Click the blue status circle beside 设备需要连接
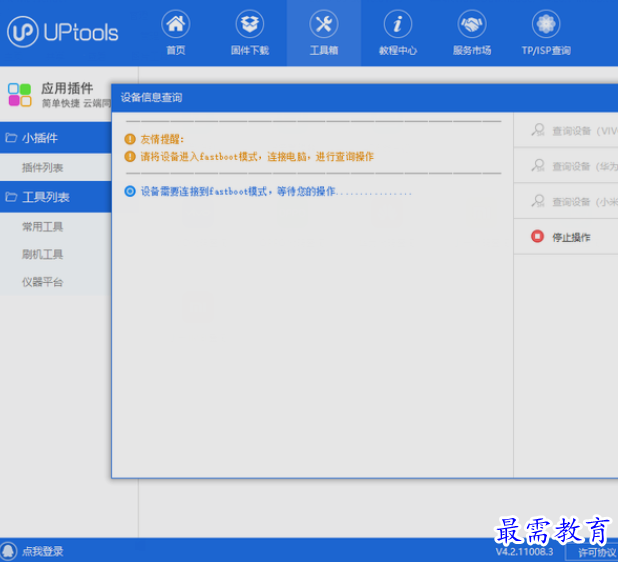 [130, 192]
